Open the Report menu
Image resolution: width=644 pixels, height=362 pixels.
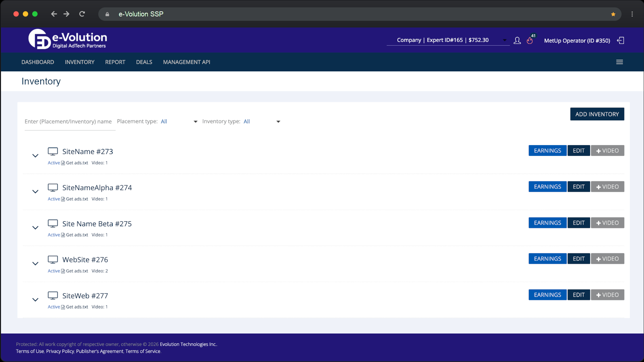point(115,62)
